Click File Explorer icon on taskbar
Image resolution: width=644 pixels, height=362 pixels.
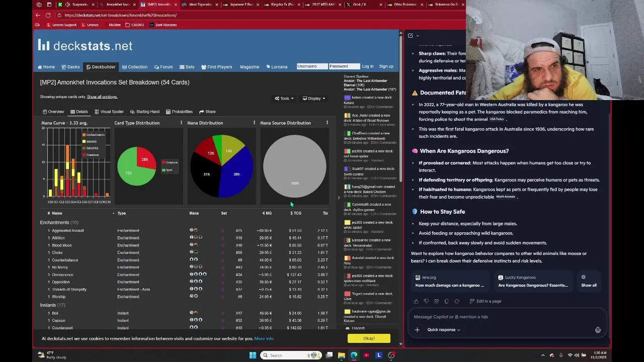342,355
